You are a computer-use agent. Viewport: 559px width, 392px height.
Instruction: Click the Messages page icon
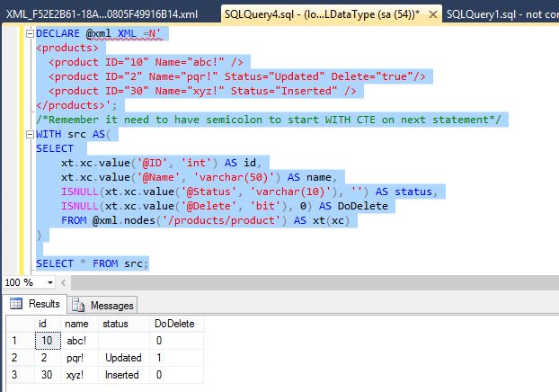pyautogui.click(x=78, y=306)
